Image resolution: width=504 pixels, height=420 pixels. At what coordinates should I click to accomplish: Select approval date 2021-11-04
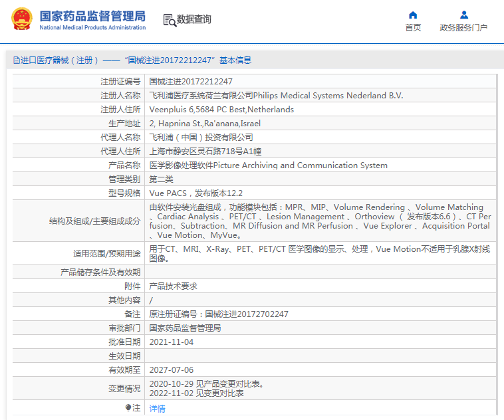click(x=172, y=342)
